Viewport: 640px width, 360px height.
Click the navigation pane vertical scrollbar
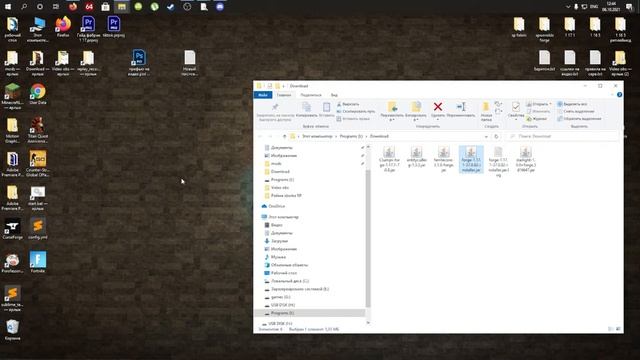click(368, 238)
